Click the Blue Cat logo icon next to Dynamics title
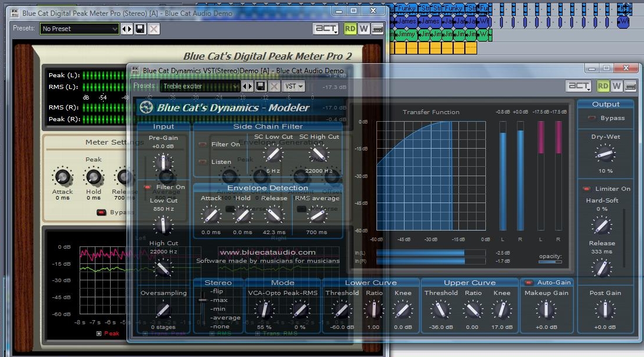The width and height of the screenshot is (644, 357). pos(146,108)
